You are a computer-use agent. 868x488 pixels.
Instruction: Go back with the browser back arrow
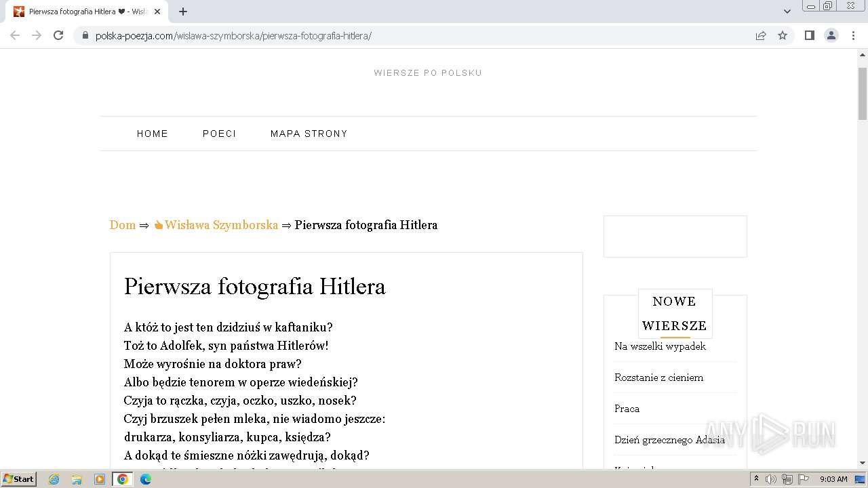(15, 35)
